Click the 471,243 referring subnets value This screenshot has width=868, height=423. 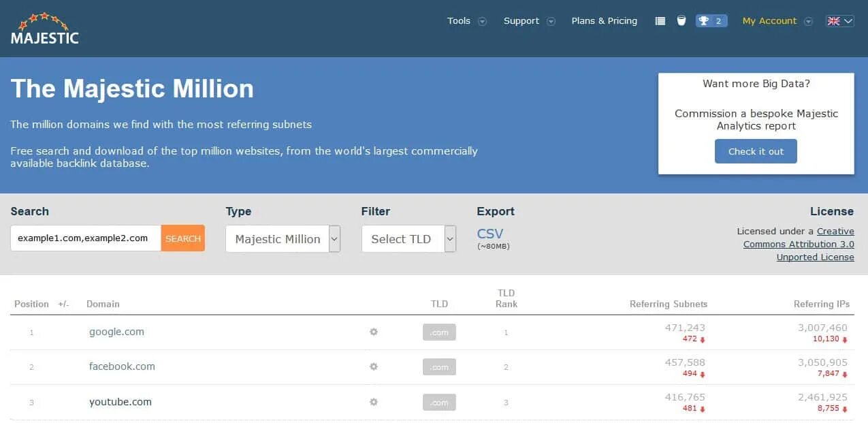(x=685, y=328)
